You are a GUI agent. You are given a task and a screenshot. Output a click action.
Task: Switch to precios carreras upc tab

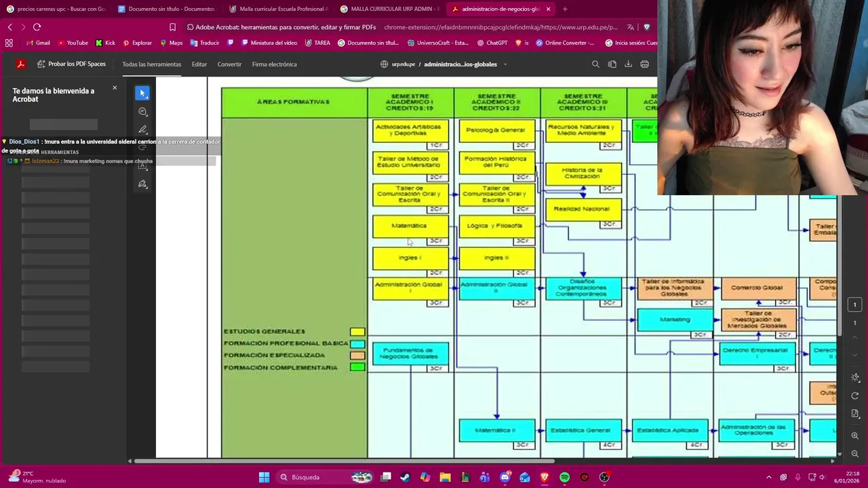55,9
